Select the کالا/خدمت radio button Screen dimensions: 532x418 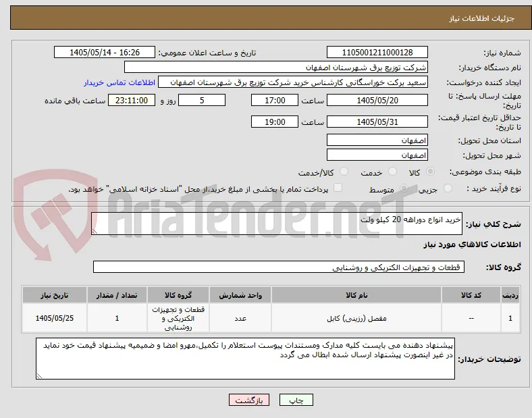(344, 172)
